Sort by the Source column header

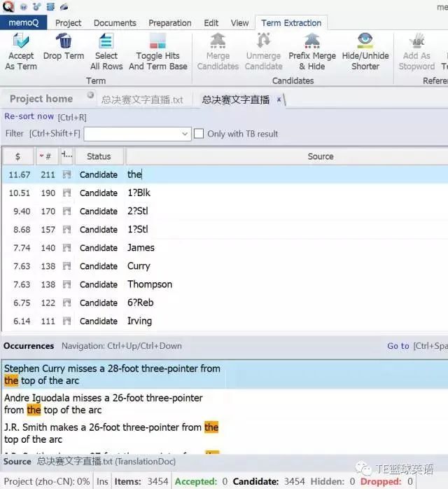[x=321, y=156]
